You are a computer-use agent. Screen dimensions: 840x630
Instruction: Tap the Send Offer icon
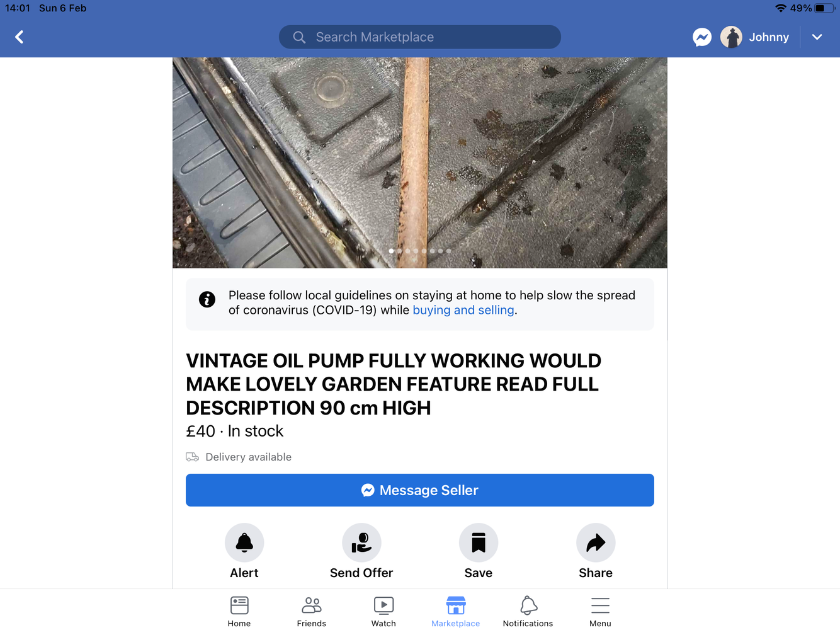361,542
